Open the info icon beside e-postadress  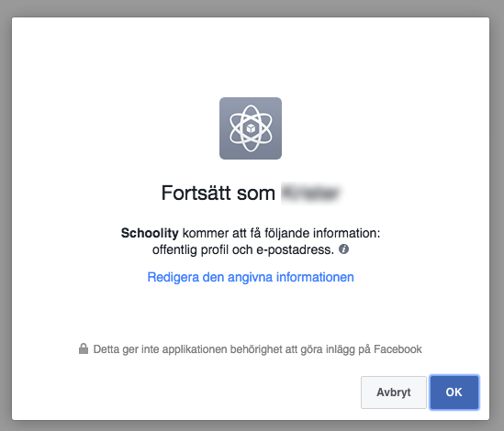(x=343, y=249)
